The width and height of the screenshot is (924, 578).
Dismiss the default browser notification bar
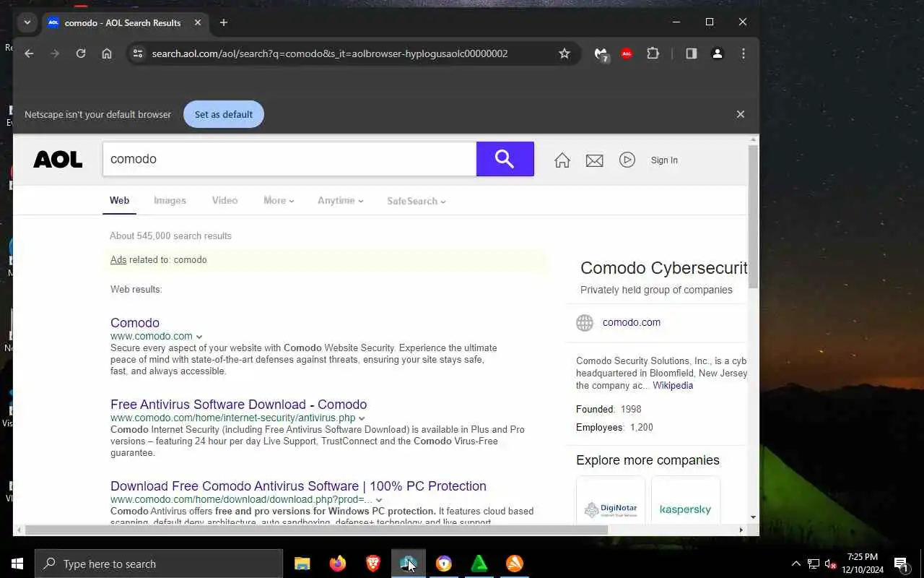[x=740, y=114]
